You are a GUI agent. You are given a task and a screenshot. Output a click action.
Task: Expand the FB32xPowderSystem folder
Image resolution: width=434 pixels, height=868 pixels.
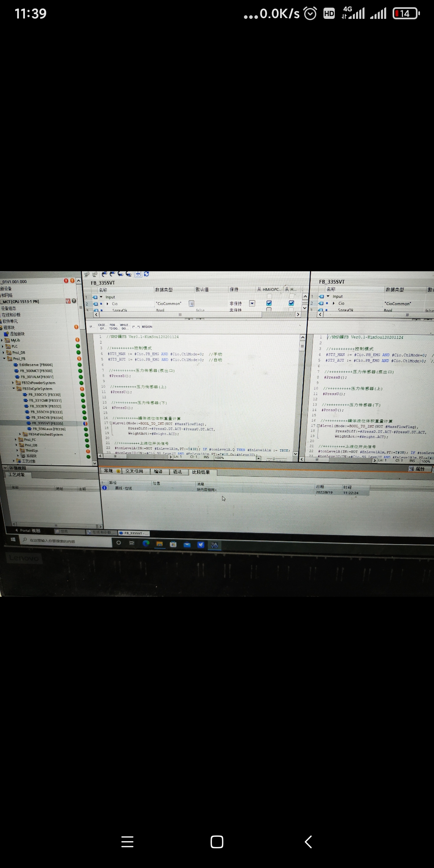(x=13, y=383)
